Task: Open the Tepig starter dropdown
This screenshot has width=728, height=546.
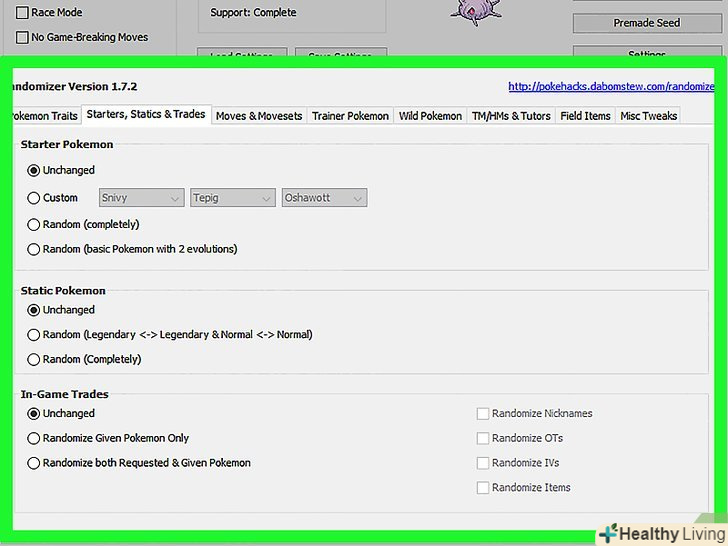Action: [x=233, y=198]
